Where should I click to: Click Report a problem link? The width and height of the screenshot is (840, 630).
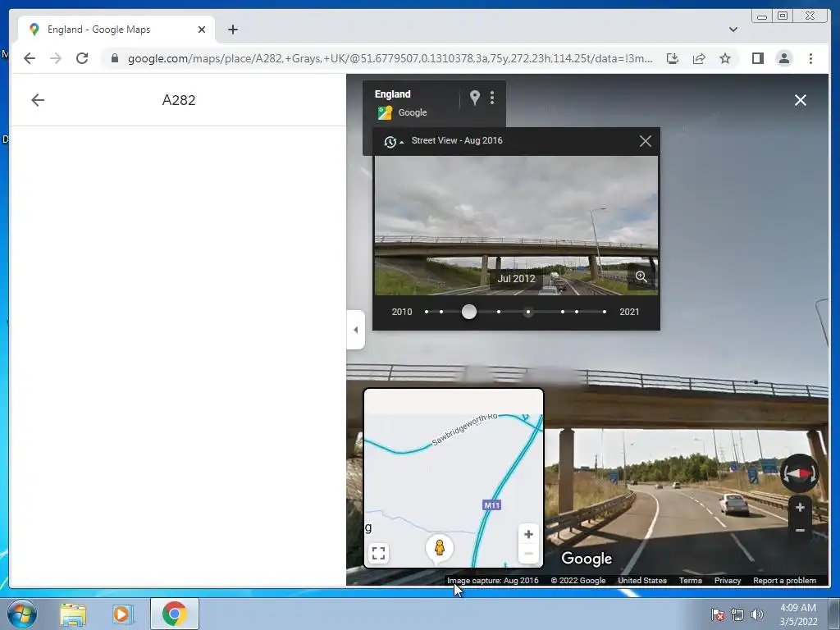[784, 580]
